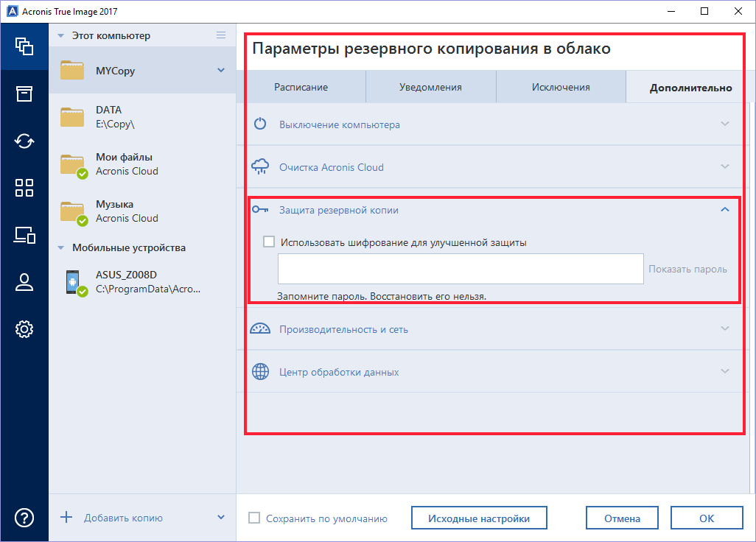Click the password input field
Image resolution: width=756 pixels, height=542 pixels.
(461, 269)
